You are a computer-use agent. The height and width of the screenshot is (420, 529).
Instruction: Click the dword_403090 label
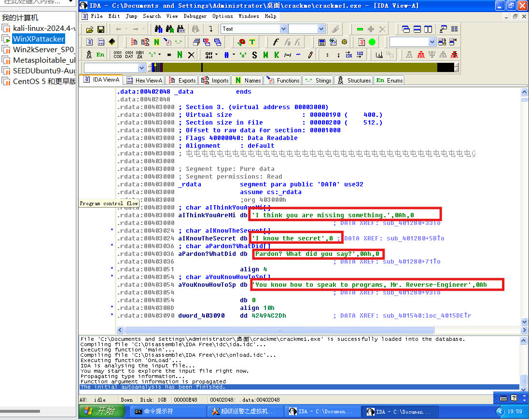[x=201, y=315]
